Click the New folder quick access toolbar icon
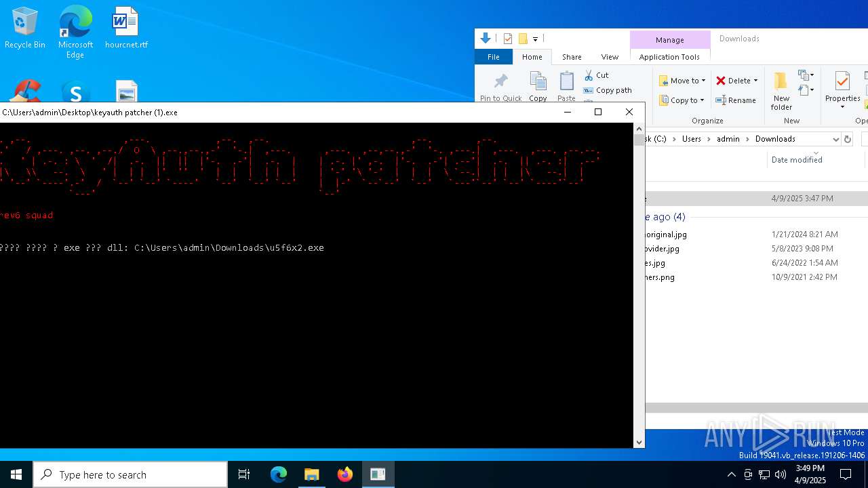This screenshot has height=488, width=868. (x=523, y=39)
